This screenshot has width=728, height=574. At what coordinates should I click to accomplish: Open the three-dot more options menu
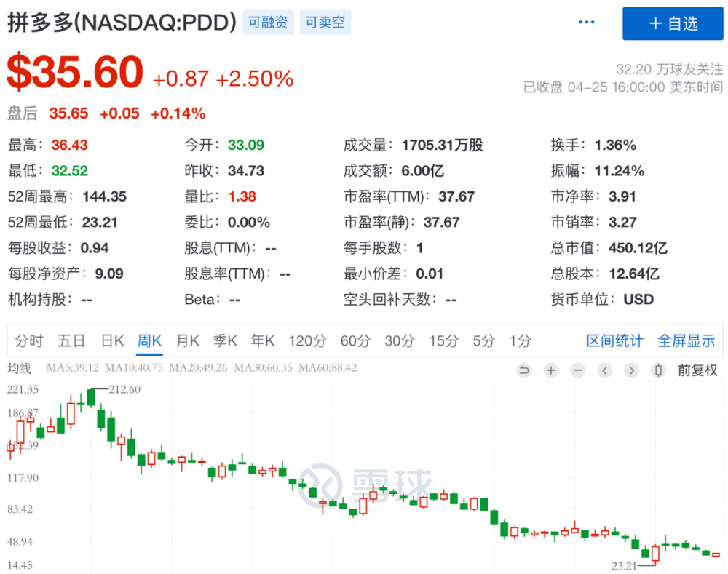(587, 23)
